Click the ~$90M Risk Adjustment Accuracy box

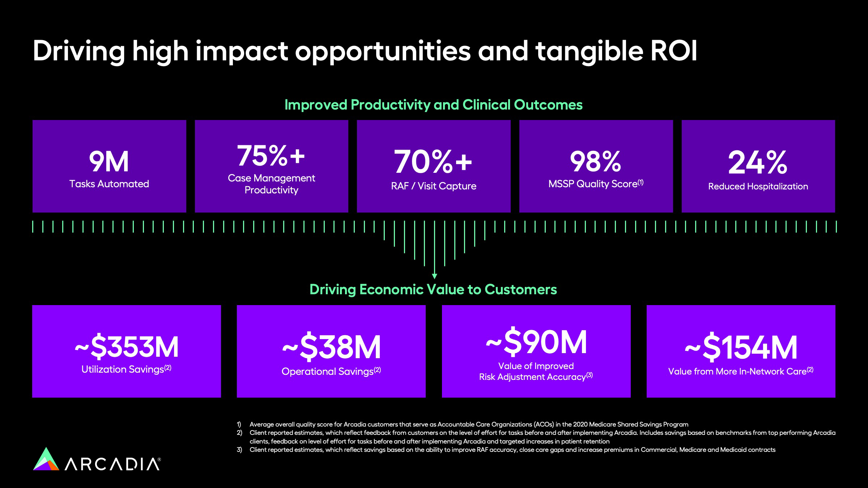(536, 351)
